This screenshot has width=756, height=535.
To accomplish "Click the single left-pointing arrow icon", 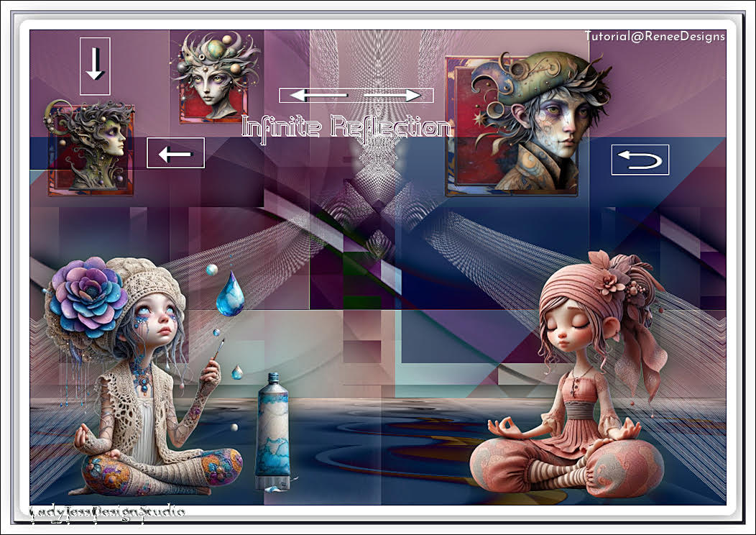I will pyautogui.click(x=175, y=153).
